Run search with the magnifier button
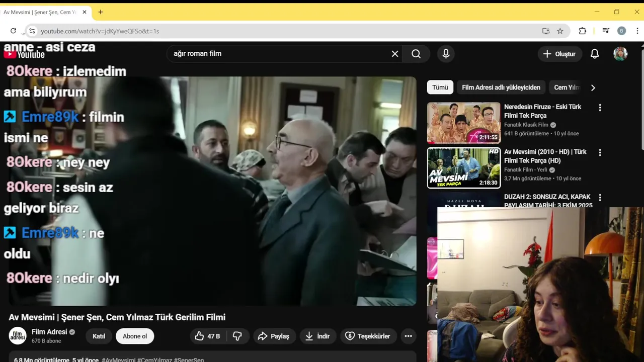This screenshot has width=644, height=362. (416, 54)
